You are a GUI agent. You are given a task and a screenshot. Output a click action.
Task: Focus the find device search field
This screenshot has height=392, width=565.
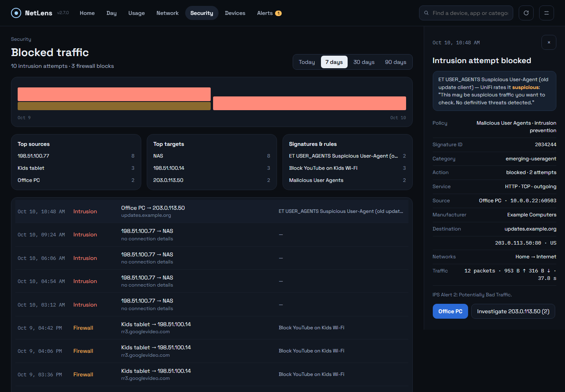click(466, 13)
